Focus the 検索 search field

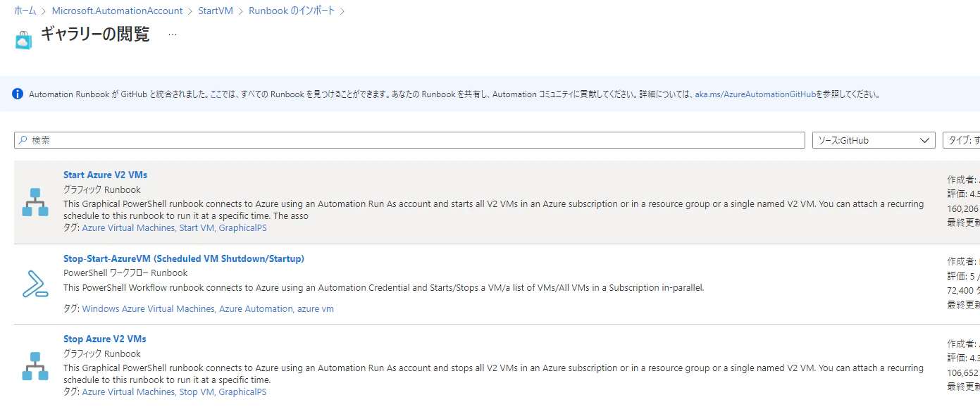(x=409, y=140)
